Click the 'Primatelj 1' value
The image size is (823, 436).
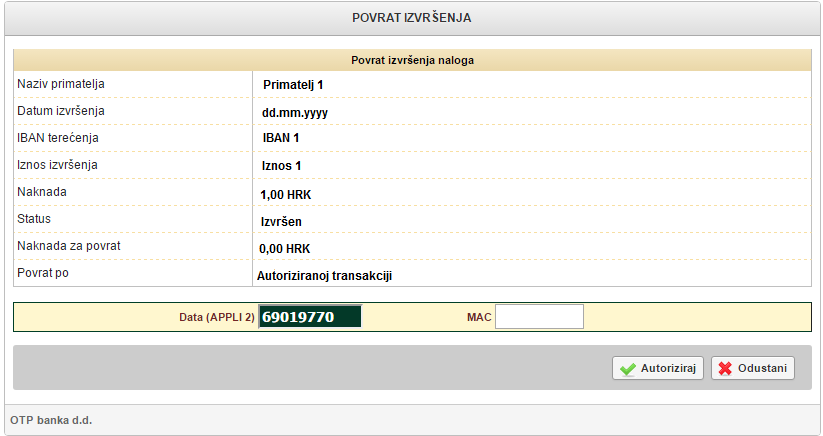(293, 84)
